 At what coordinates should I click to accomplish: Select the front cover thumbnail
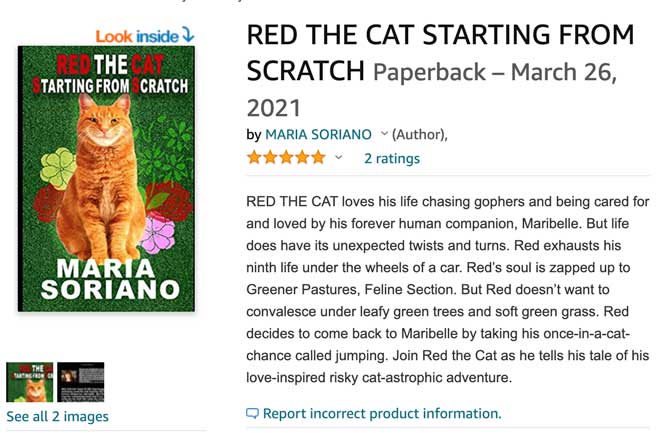click(30, 382)
